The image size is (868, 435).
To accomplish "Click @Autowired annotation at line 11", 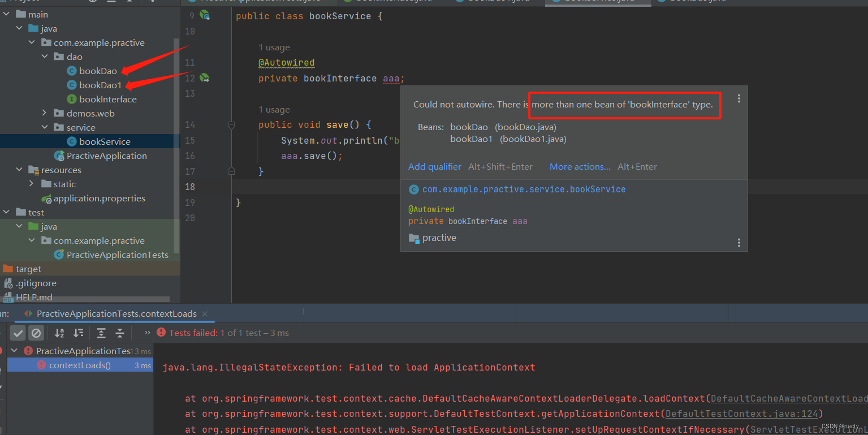I will click(287, 63).
